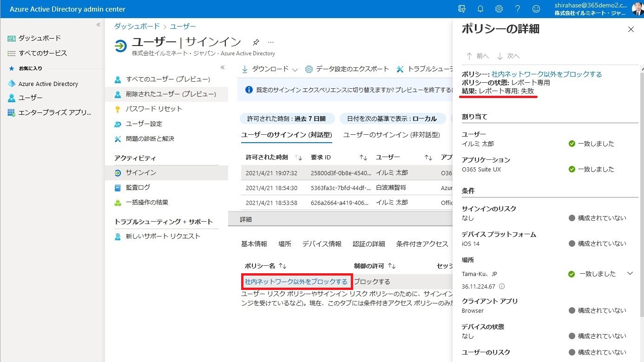The image size is (644, 362).
Task: Open 新しいサポート リクエスト
Action: coord(163,236)
